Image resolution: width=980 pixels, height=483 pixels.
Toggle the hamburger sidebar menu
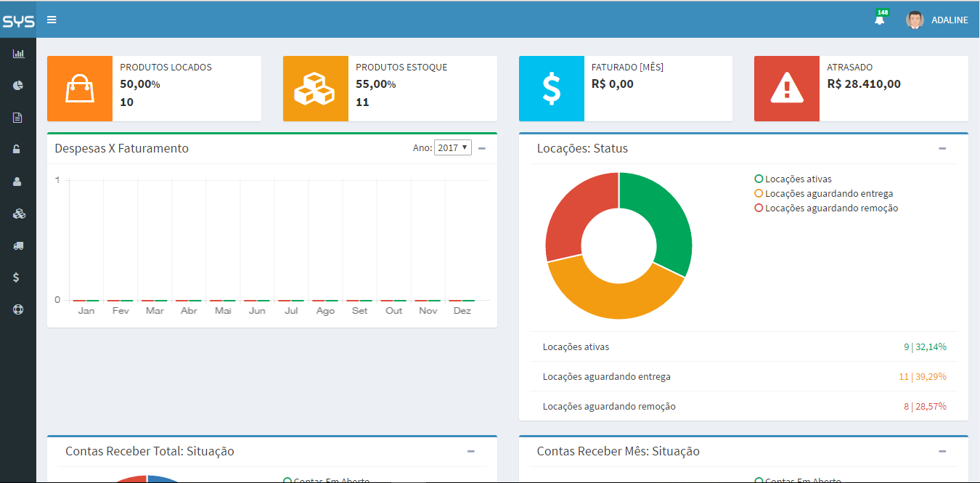(x=52, y=20)
